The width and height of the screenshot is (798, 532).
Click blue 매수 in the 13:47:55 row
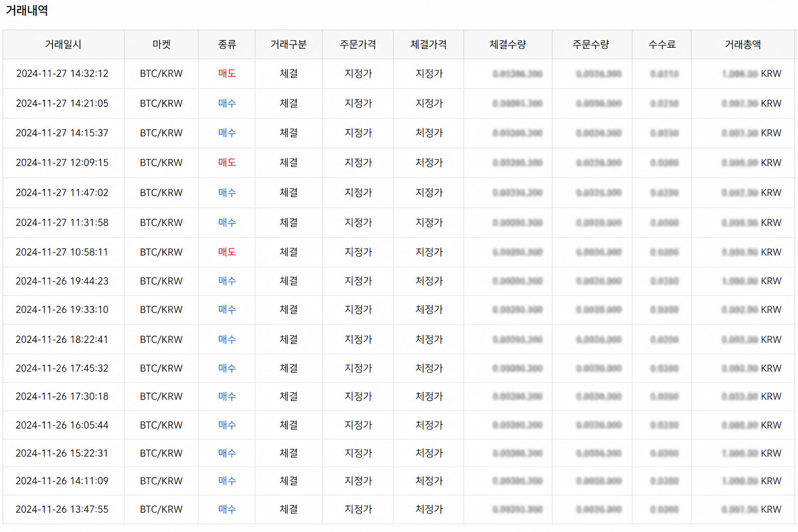click(227, 509)
